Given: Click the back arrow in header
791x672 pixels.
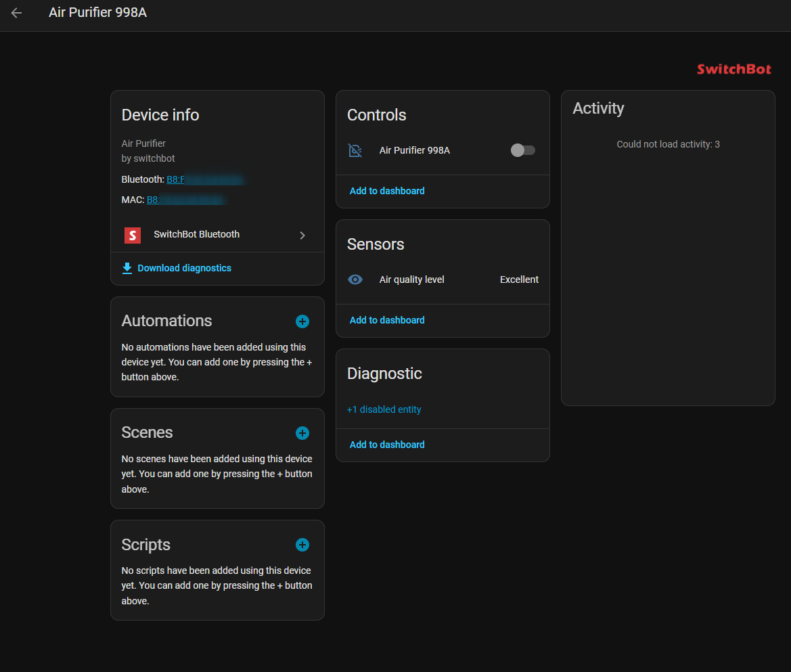Looking at the screenshot, I should pos(17,13).
